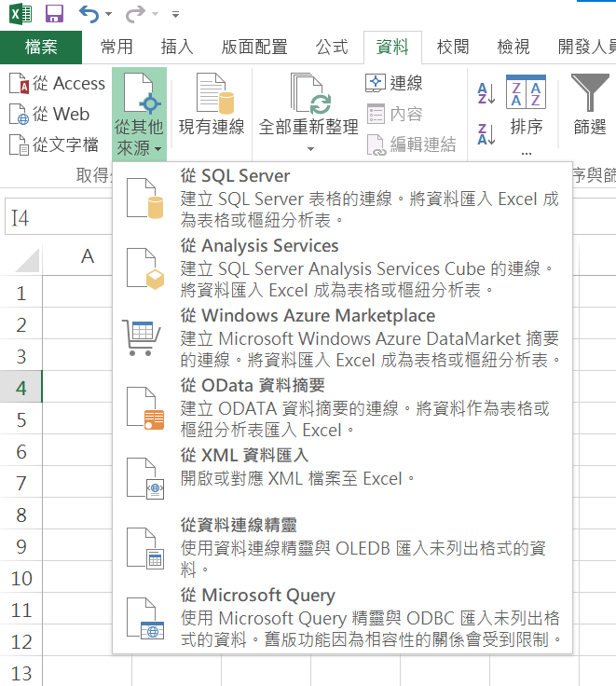Viewport: 616px width, 686px height.
Task: Open the 排序 sort dialog
Action: 526,107
